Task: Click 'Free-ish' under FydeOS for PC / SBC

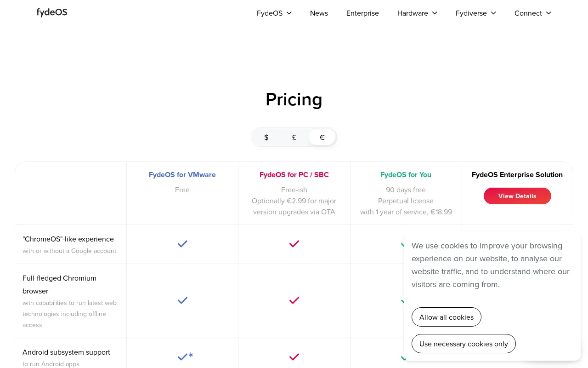Action: pos(294,190)
